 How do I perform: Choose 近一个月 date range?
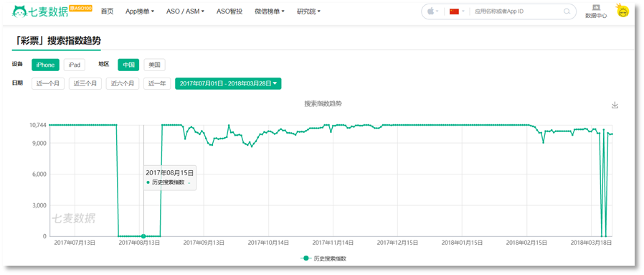[x=48, y=84]
